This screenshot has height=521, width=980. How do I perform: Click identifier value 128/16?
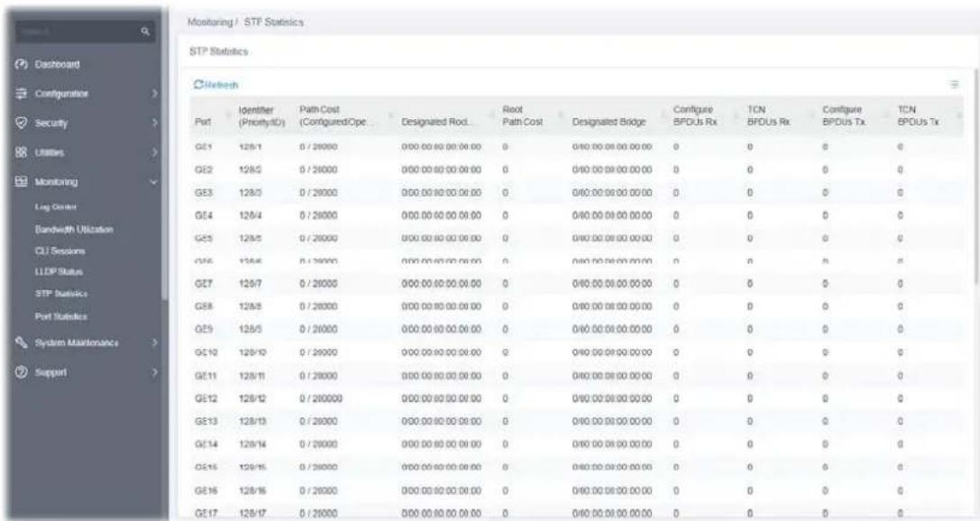(252, 491)
